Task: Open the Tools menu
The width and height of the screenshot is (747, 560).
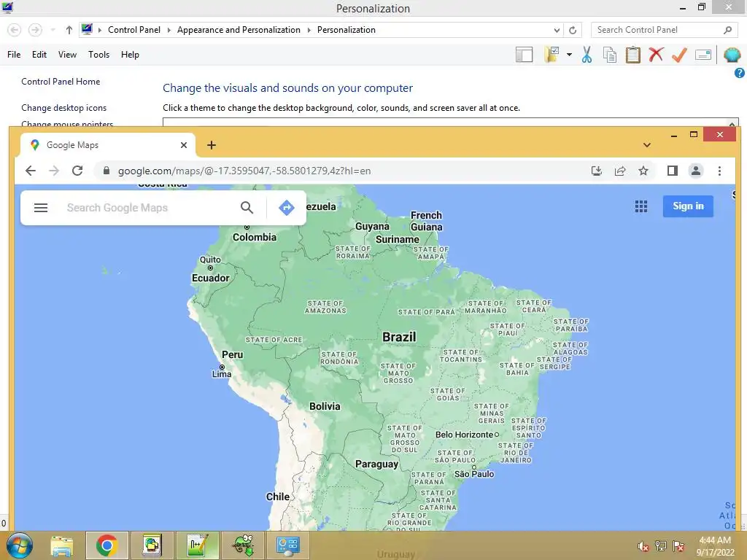Action: point(98,55)
